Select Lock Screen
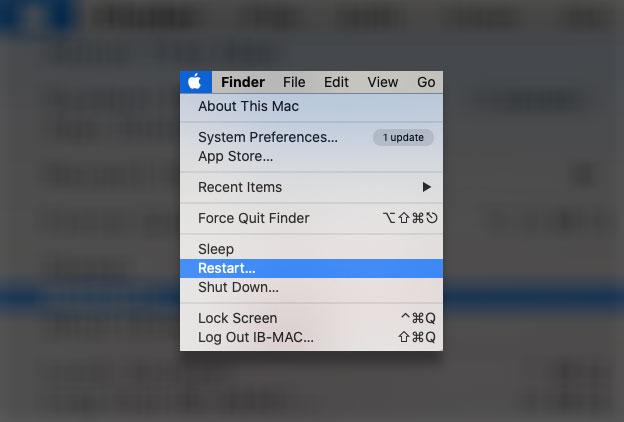The height and width of the screenshot is (422, 624). tap(237, 318)
